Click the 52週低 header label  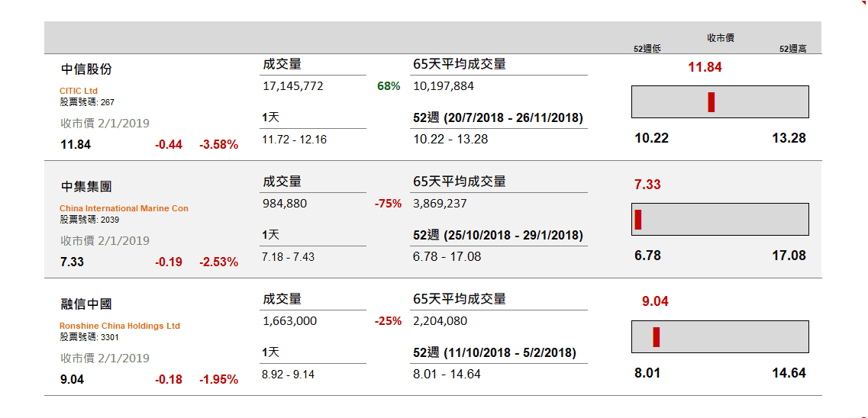tap(647, 49)
